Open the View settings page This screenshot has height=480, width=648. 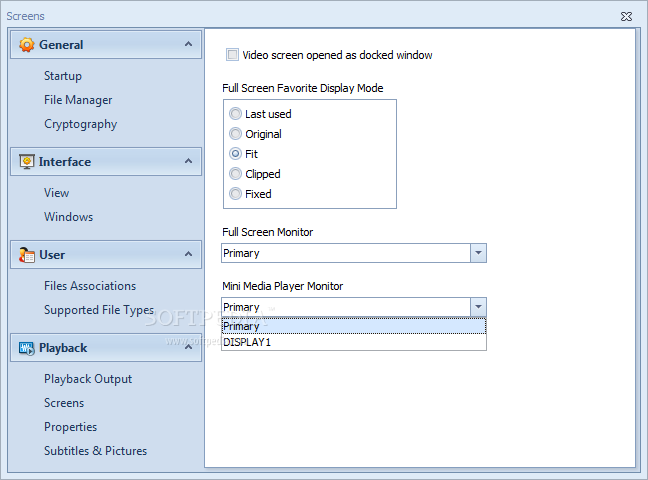click(x=57, y=193)
